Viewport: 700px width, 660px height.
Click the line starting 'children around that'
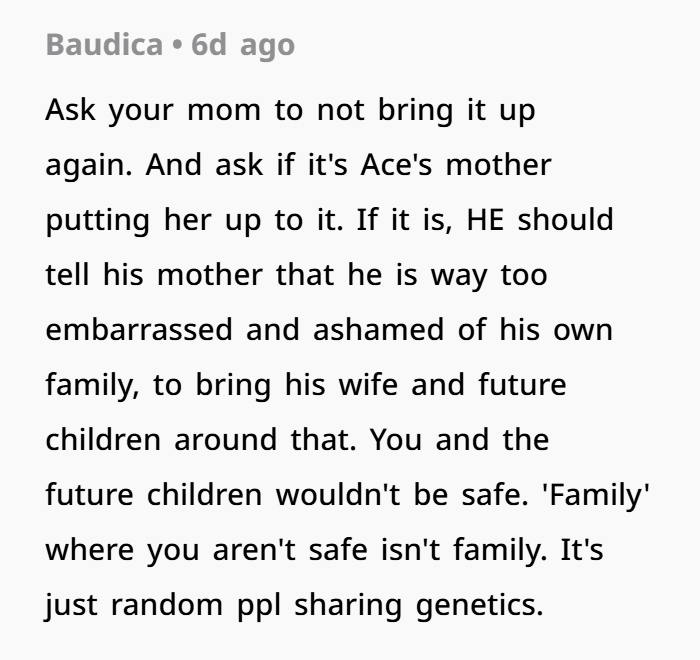(296, 440)
